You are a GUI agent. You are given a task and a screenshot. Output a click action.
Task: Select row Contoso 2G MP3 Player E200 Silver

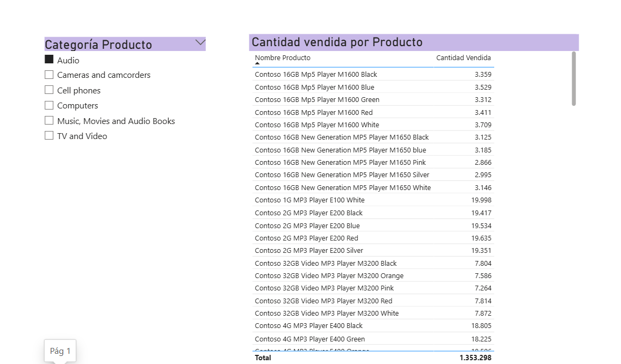(x=373, y=250)
